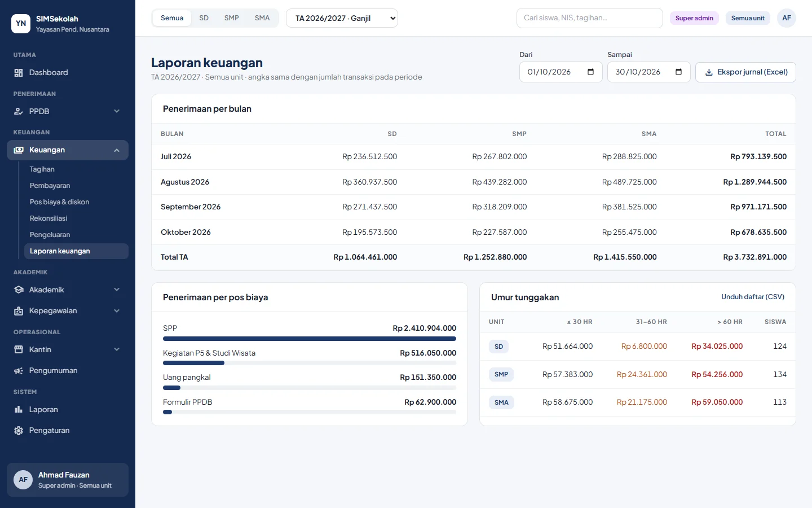
Task: Click the Laporan bar chart icon
Action: coord(19,410)
